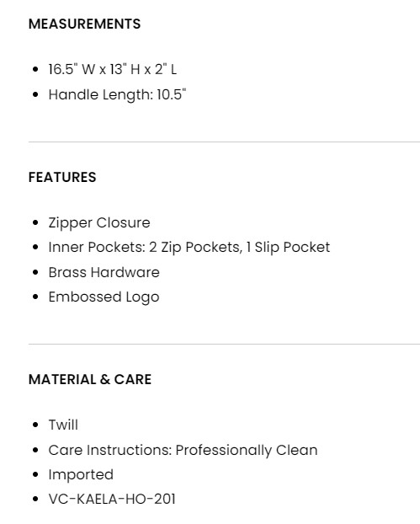
Task: Click the divider line below Features section
Action: pos(224,344)
